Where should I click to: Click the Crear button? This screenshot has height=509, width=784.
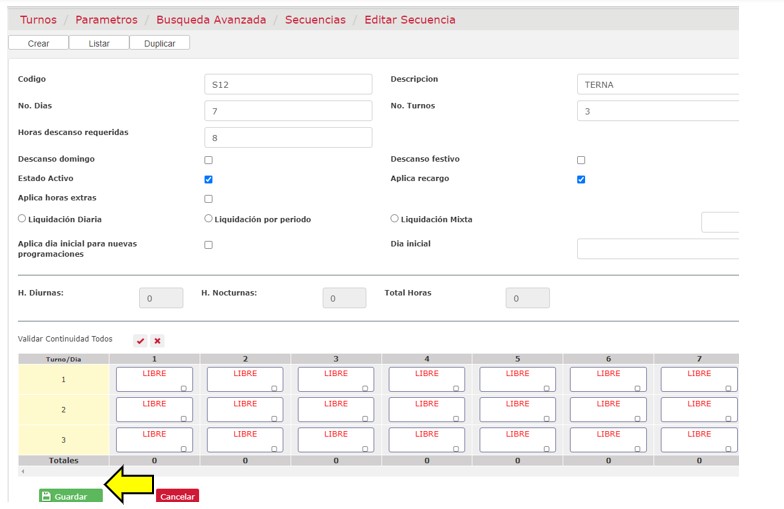pos(38,44)
